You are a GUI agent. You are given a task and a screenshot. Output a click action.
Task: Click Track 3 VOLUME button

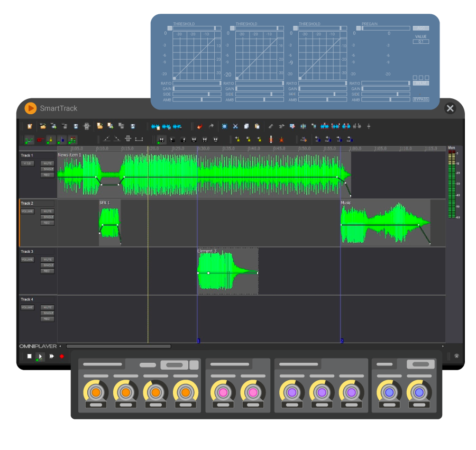coord(28,260)
